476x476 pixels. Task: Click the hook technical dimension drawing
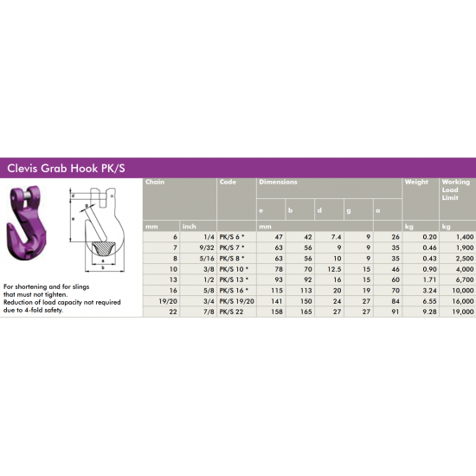pyautogui.click(x=97, y=229)
